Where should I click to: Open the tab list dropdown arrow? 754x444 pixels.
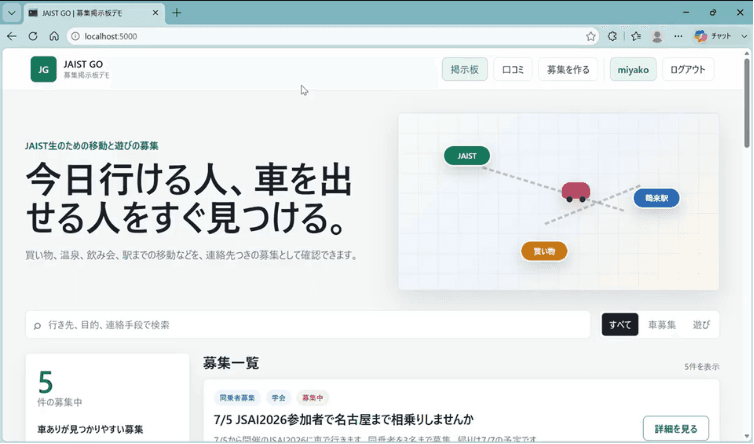(12, 13)
